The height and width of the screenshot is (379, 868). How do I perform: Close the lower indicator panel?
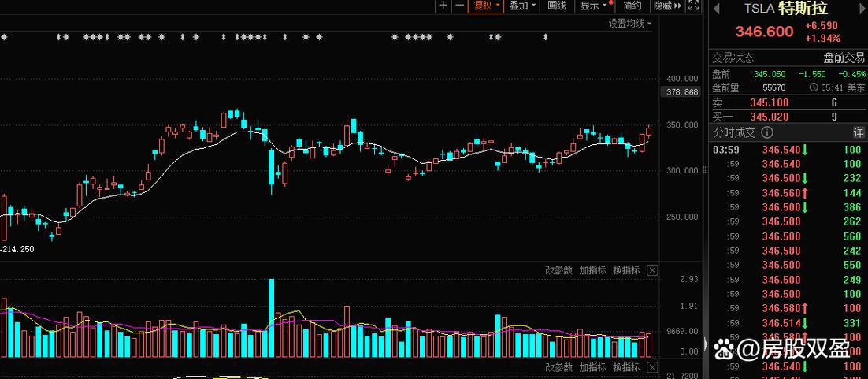click(x=653, y=367)
